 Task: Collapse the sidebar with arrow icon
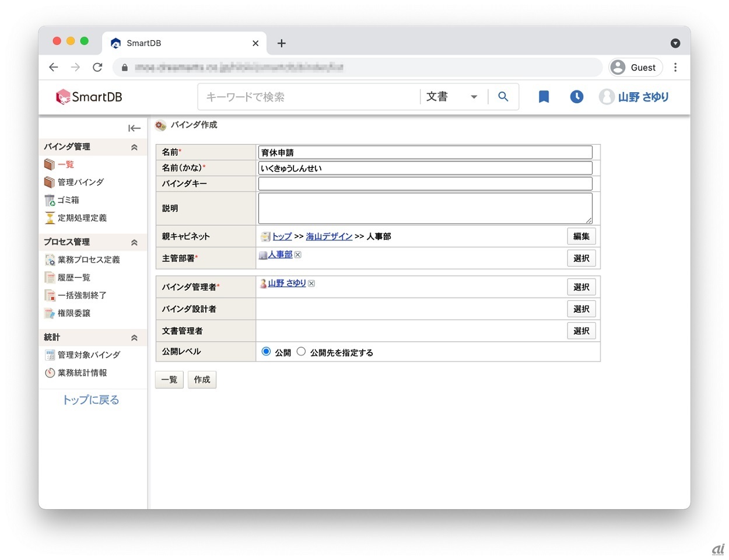click(134, 128)
